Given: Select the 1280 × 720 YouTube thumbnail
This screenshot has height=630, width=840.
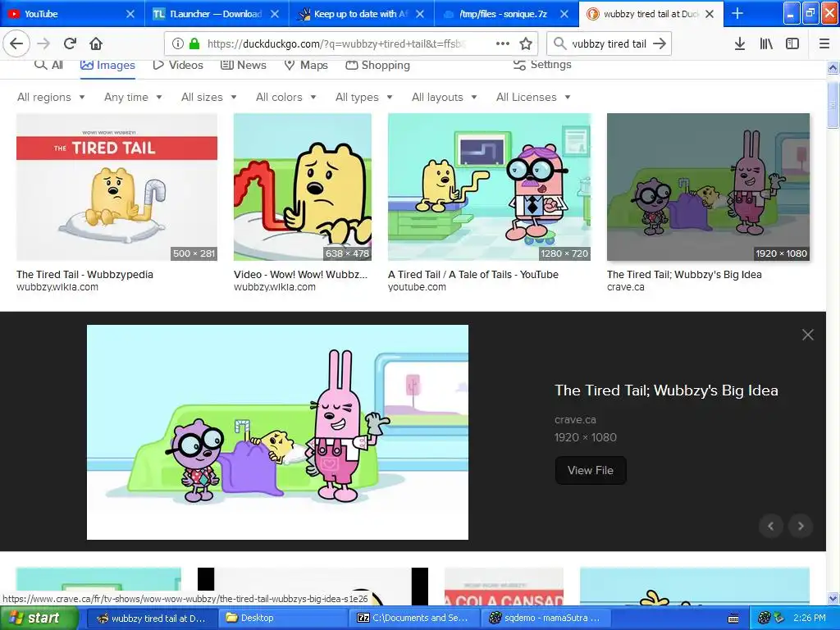Looking at the screenshot, I should coord(489,187).
